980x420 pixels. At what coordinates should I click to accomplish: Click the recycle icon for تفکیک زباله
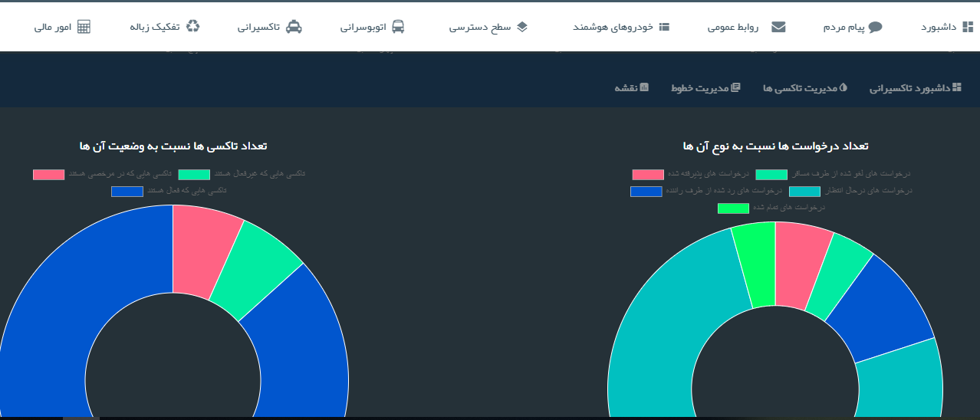click(192, 27)
